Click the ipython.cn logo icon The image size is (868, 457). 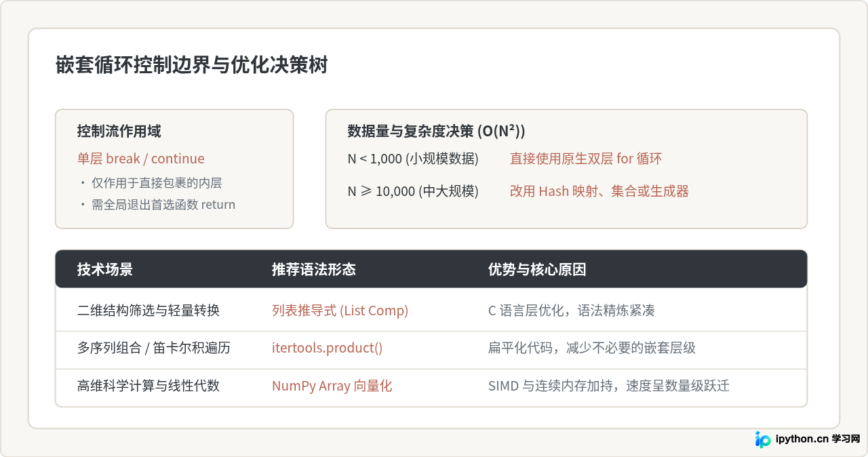point(763,439)
